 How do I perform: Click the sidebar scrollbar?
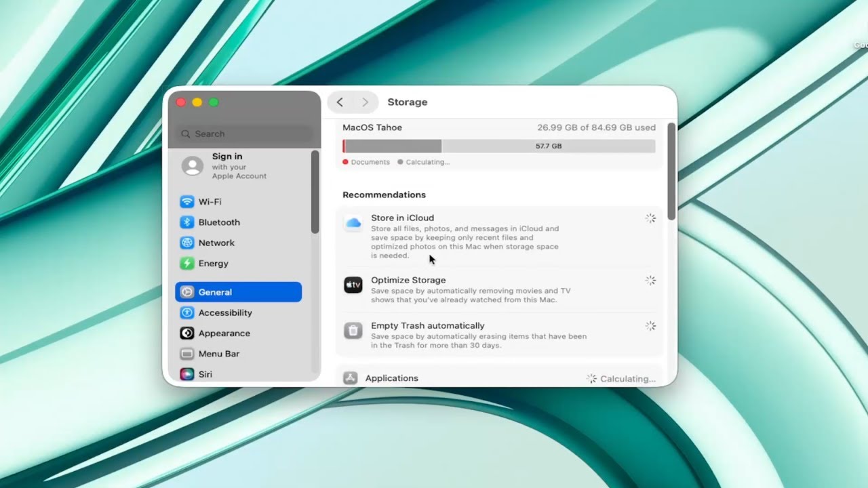(315, 192)
